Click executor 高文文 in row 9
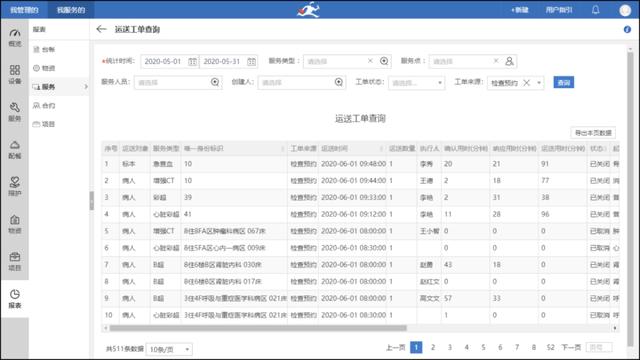640x360 pixels. [429, 298]
